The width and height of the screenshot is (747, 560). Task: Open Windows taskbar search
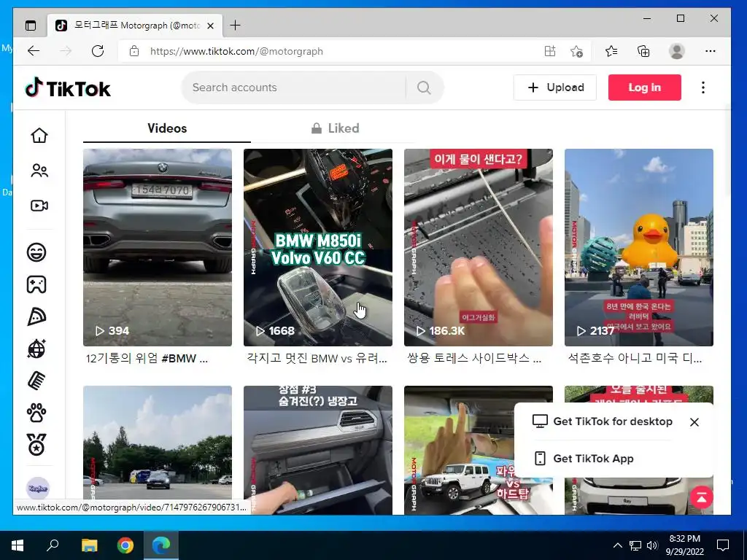pos(53,545)
